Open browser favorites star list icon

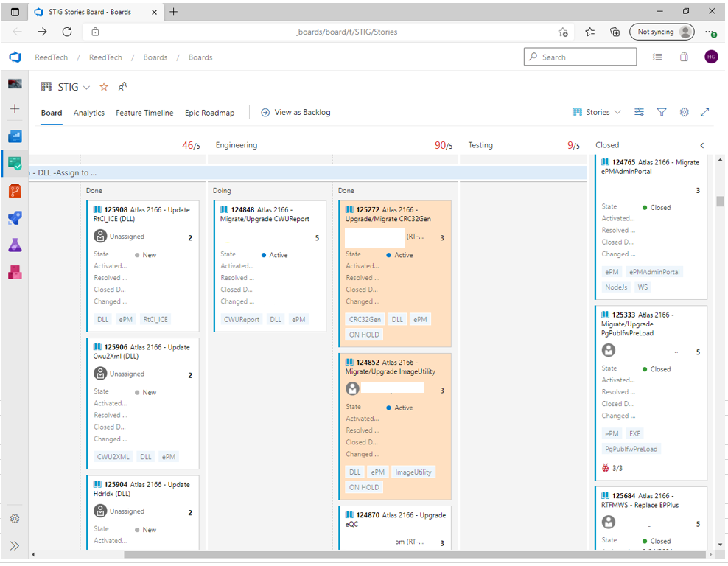pos(589,32)
